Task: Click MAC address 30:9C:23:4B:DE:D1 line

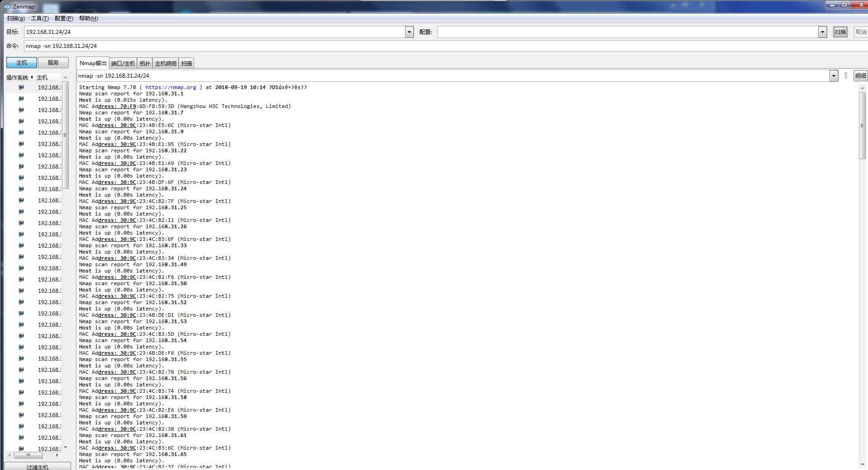Action: (x=155, y=315)
